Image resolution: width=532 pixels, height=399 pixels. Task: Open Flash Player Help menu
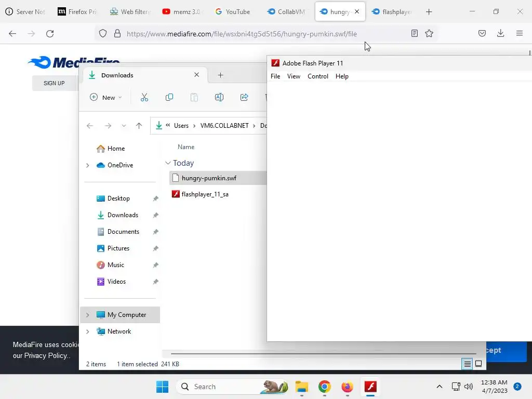coord(342,76)
